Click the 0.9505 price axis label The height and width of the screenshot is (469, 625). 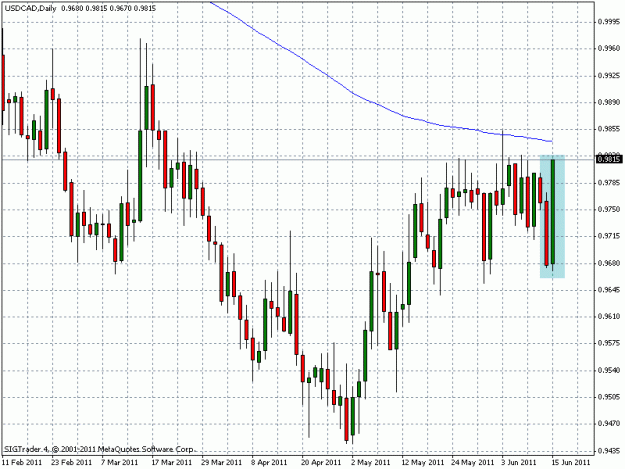pyautogui.click(x=610, y=397)
